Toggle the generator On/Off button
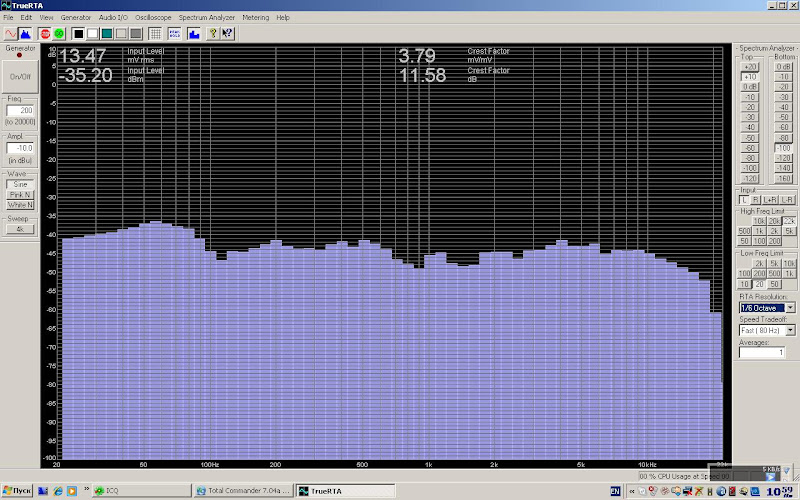Screen dimensions: 800x500 tap(20, 75)
